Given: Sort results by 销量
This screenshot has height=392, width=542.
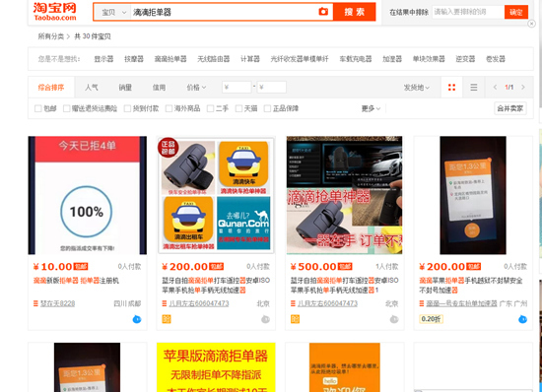Looking at the screenshot, I should (125, 88).
